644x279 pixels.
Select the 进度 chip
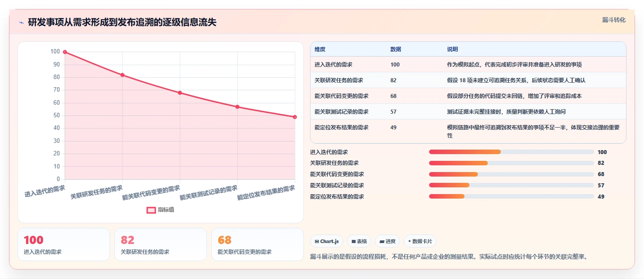(x=387, y=241)
